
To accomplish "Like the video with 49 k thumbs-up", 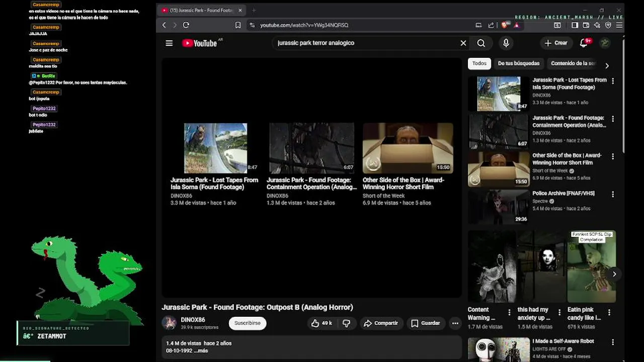I will click(321, 323).
